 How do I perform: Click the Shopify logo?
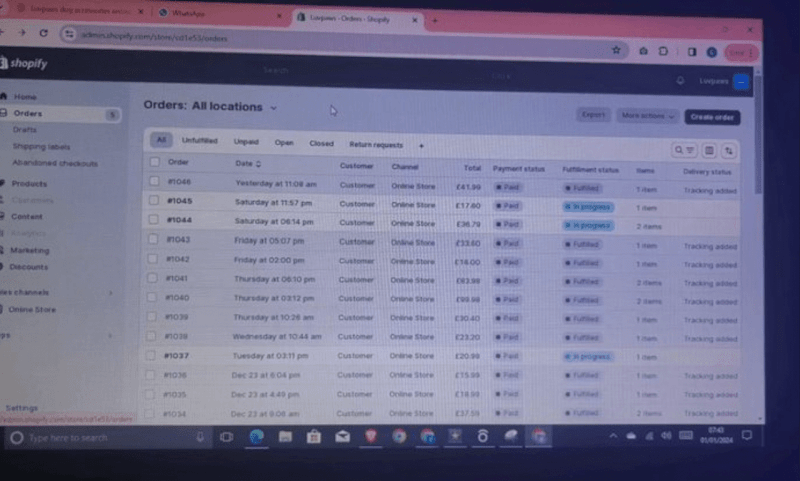pos(24,63)
